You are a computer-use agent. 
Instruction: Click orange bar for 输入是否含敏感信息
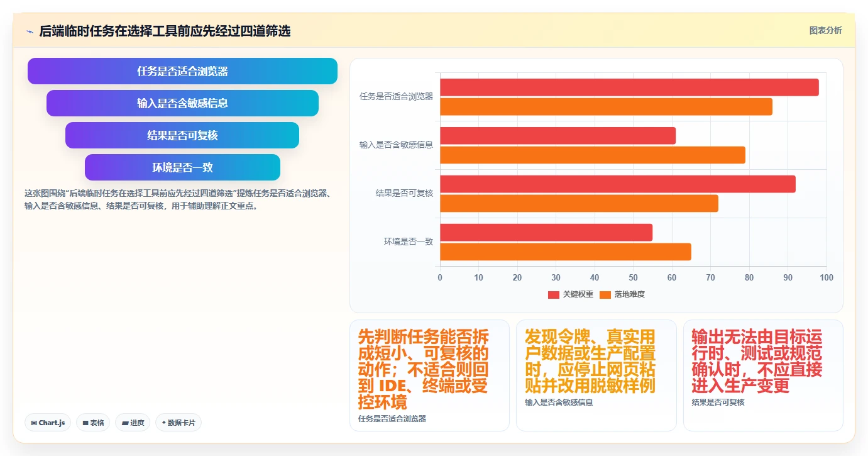click(593, 155)
